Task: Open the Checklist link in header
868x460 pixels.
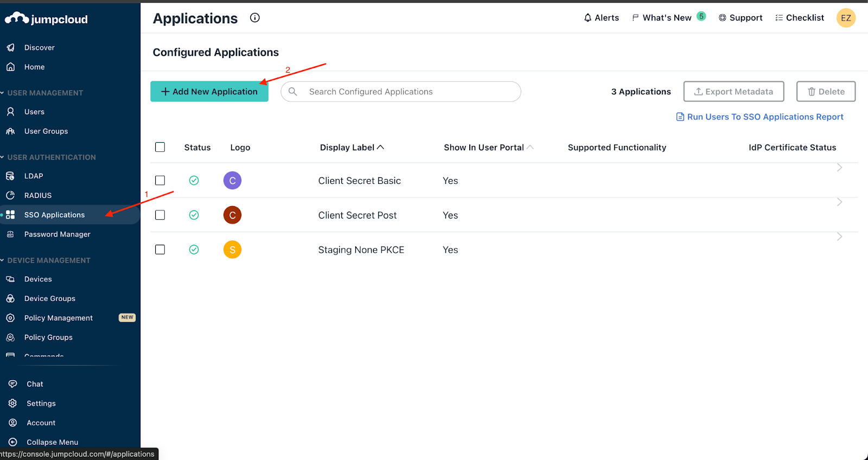Action: pyautogui.click(x=800, y=18)
